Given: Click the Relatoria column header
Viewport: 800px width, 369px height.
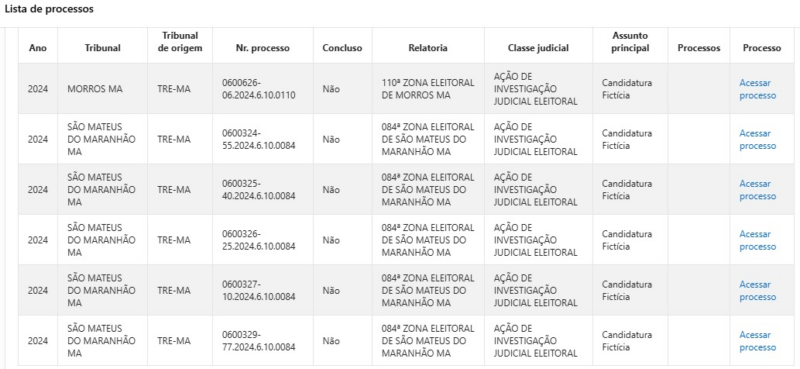Looking at the screenshot, I should point(428,48).
